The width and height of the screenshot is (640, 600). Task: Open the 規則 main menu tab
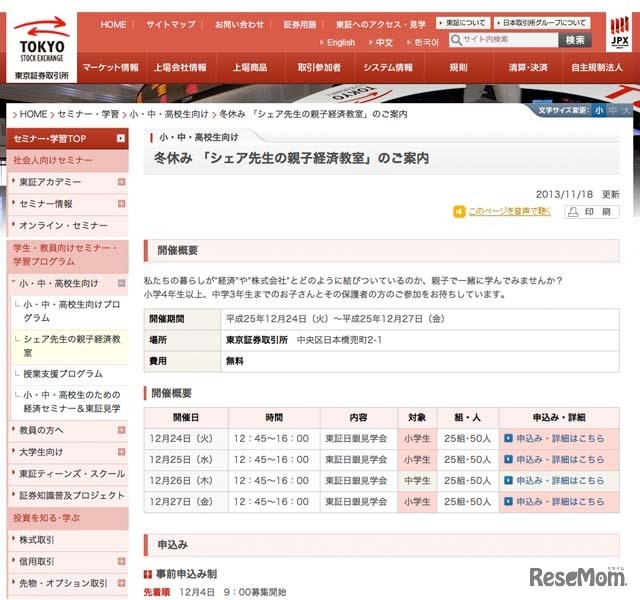coord(458,67)
